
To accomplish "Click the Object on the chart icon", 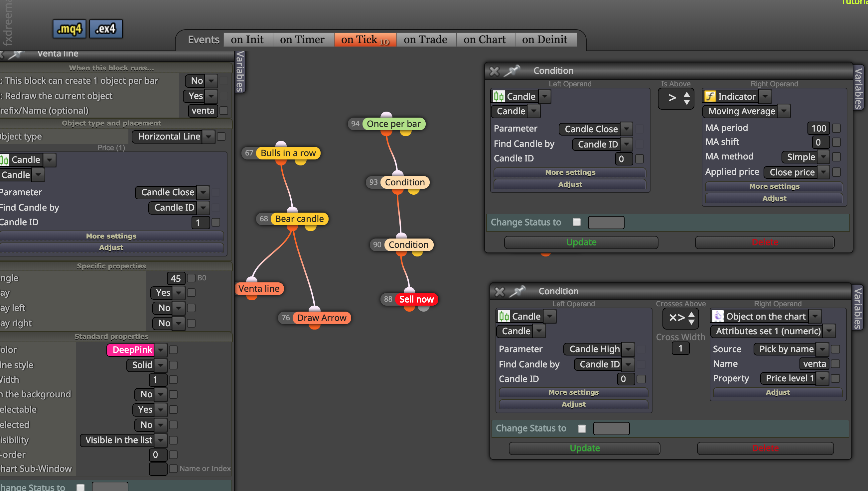I will point(718,316).
